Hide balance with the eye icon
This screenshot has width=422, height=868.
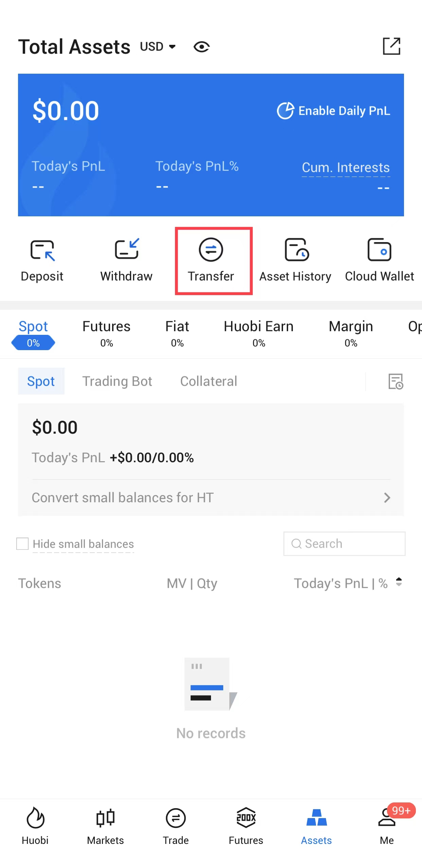[201, 47]
